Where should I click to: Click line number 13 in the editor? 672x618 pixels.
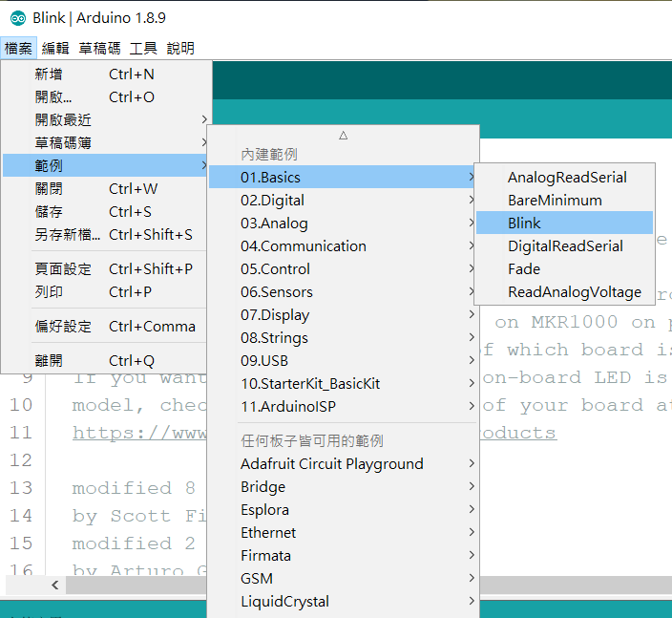[21, 488]
